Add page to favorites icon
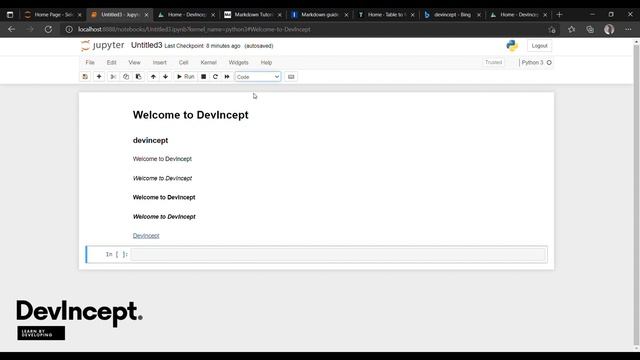640x360 pixels. (552, 29)
